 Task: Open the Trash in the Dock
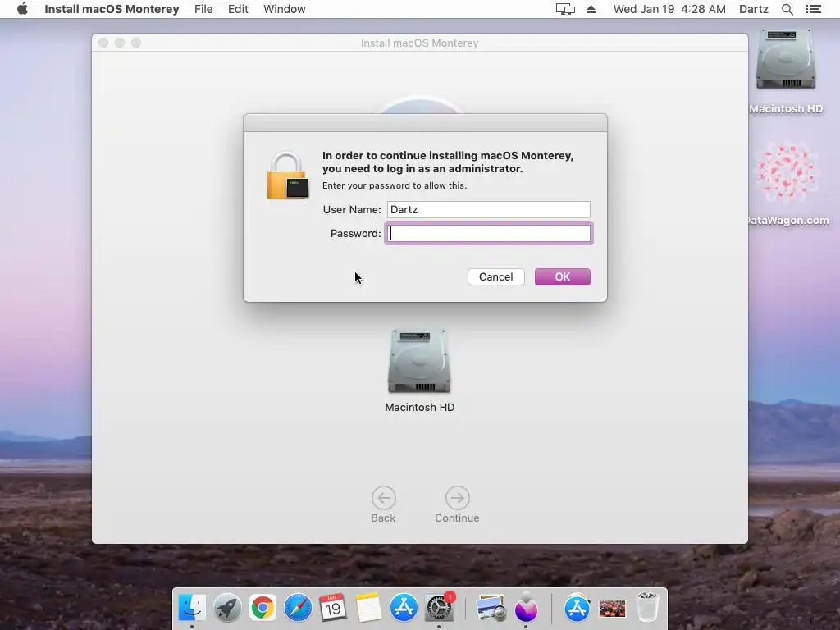(647, 608)
